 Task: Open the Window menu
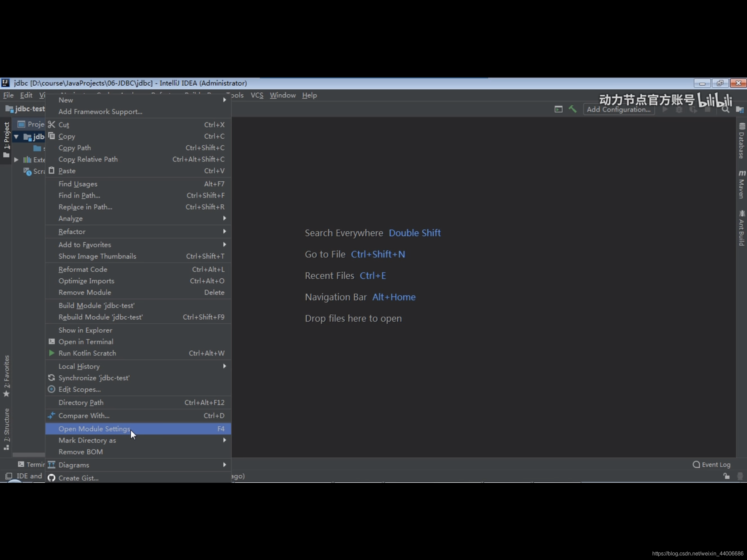tap(283, 95)
